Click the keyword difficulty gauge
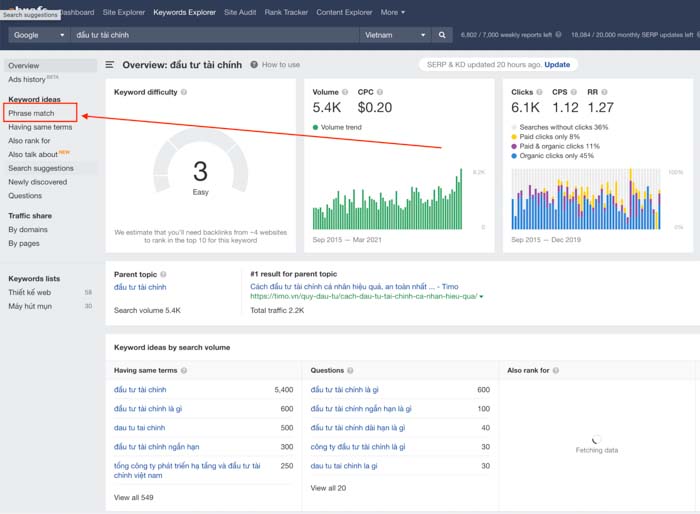Image resolution: width=700 pixels, height=514 pixels. pyautogui.click(x=200, y=163)
